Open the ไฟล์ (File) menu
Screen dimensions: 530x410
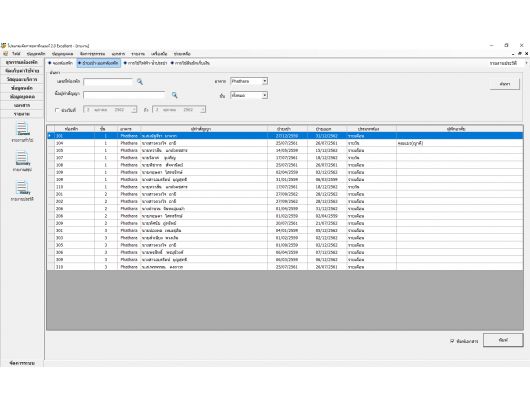[x=16, y=54]
